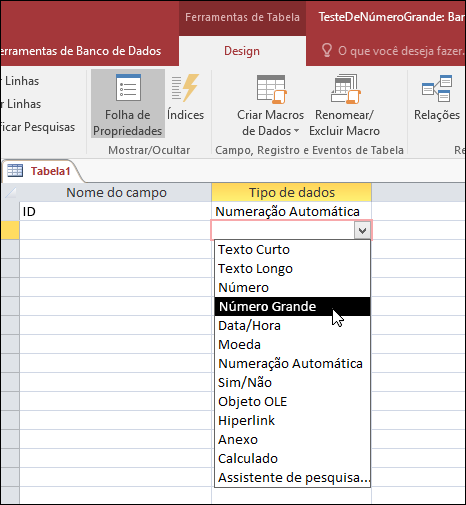This screenshot has height=505, width=466.
Task: Select Texto Curto data type
Action: [292, 249]
